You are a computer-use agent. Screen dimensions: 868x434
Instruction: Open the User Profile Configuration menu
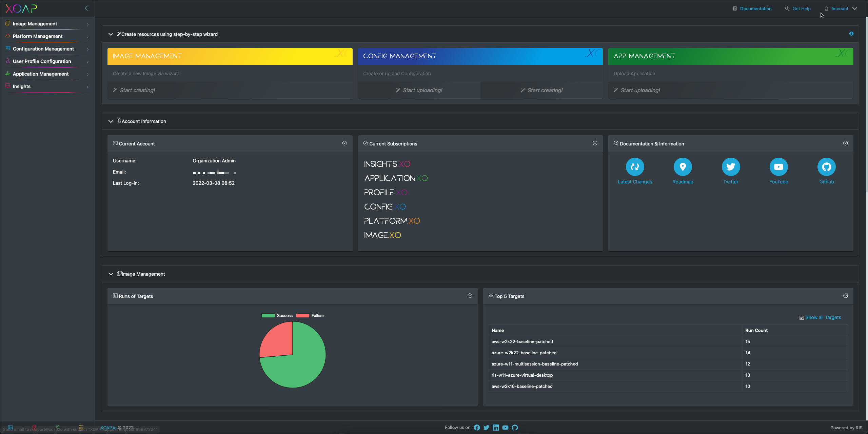pyautogui.click(x=47, y=61)
